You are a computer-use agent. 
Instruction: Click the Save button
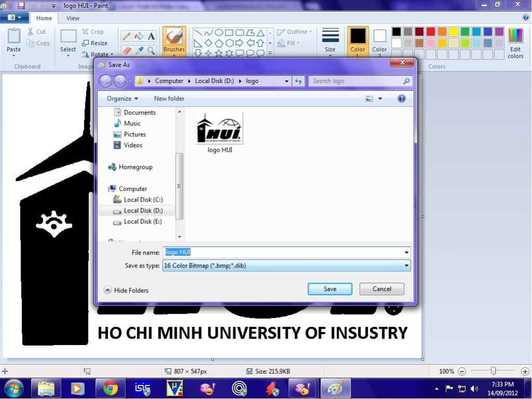(330, 289)
